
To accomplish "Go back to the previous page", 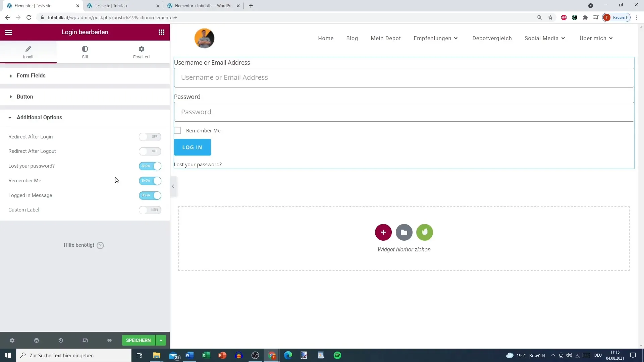I will 7,17.
